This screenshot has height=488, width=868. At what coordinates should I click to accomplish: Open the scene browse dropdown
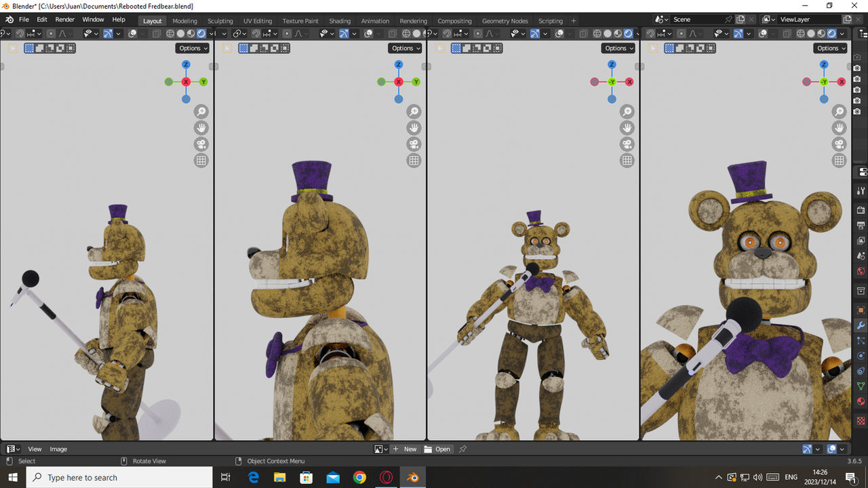pos(662,20)
